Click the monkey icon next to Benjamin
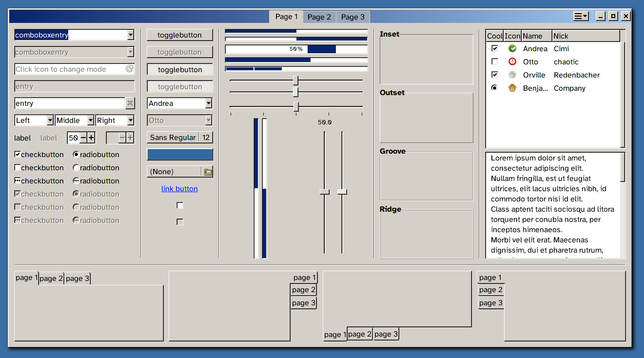This screenshot has width=644, height=358. [512, 88]
